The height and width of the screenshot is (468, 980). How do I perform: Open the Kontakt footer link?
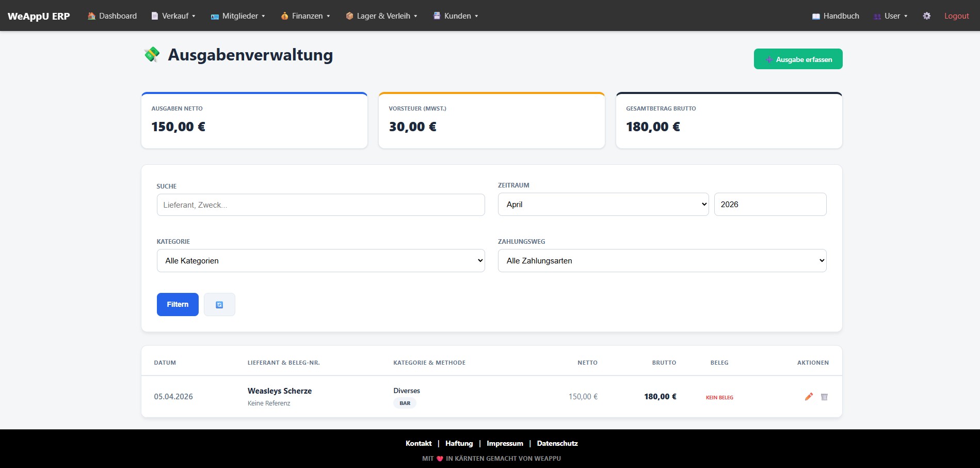click(x=419, y=443)
